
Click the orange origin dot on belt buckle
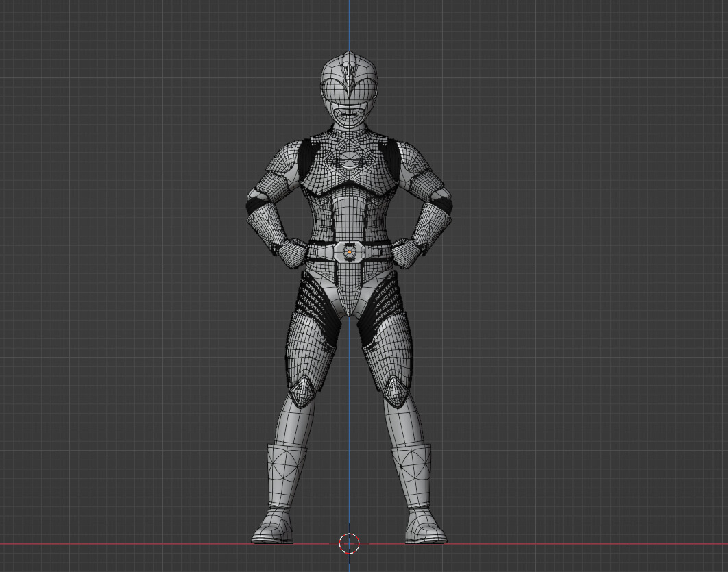(350, 252)
